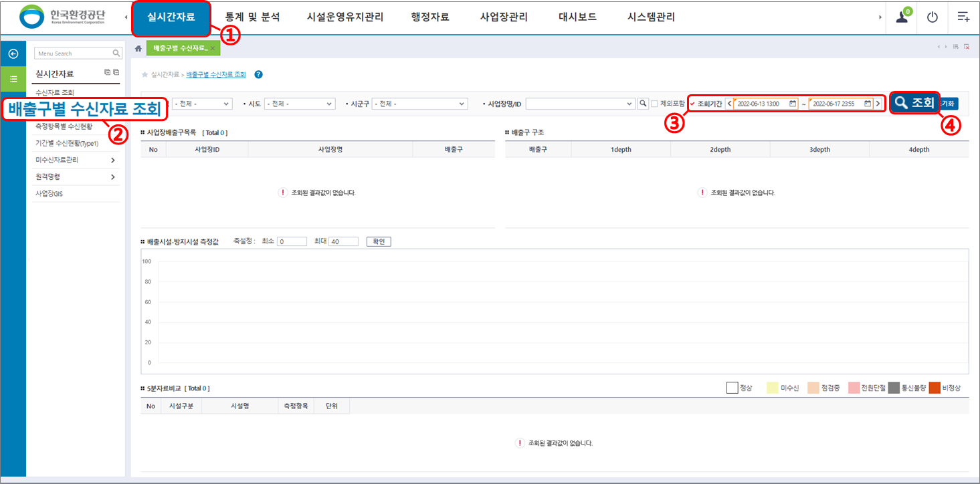
Task: Click the power logout icon
Action: pyautogui.click(x=932, y=17)
